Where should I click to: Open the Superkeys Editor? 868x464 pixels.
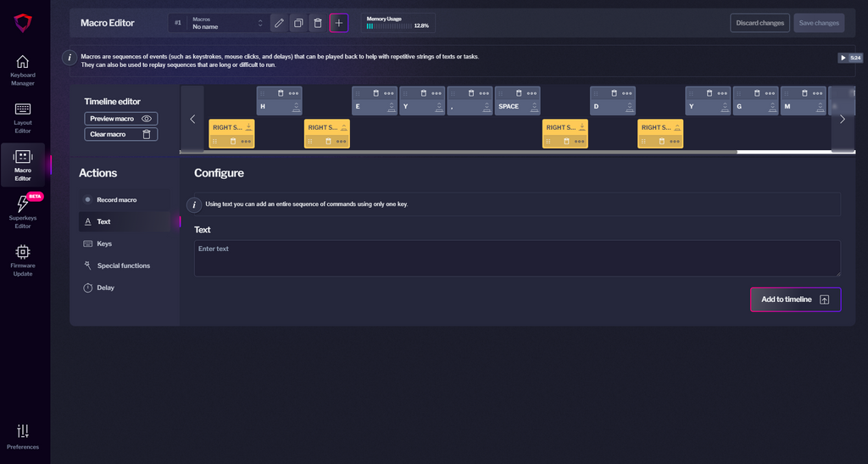23,212
